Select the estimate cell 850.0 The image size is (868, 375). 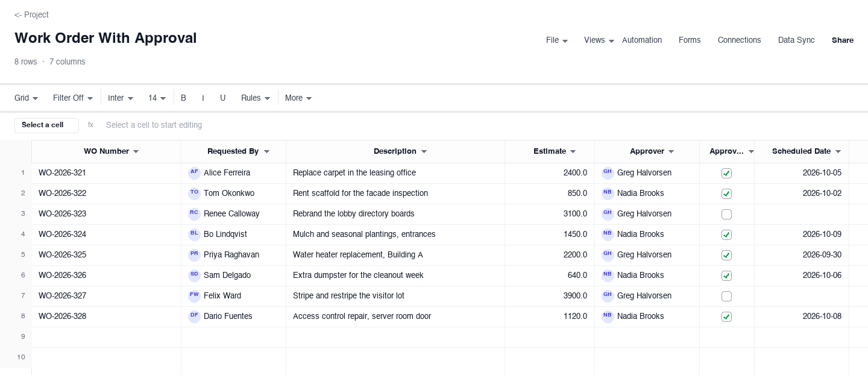(x=550, y=194)
